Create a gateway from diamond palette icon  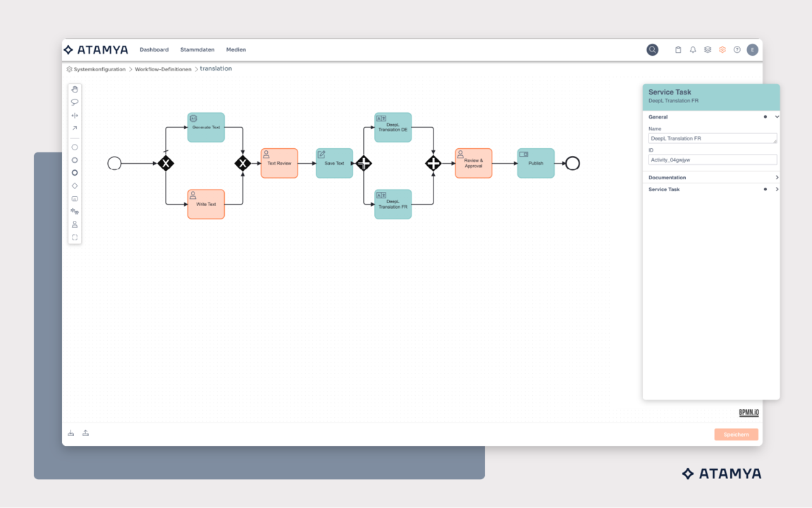(x=75, y=186)
